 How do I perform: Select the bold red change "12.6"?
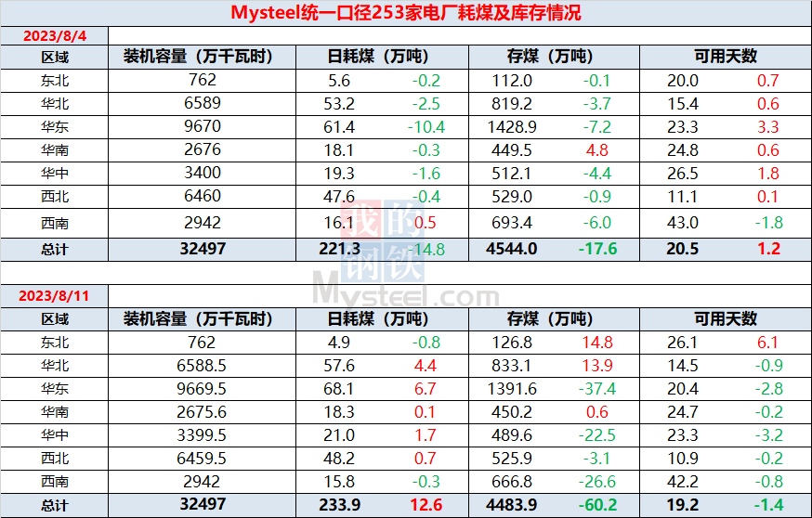(426, 505)
